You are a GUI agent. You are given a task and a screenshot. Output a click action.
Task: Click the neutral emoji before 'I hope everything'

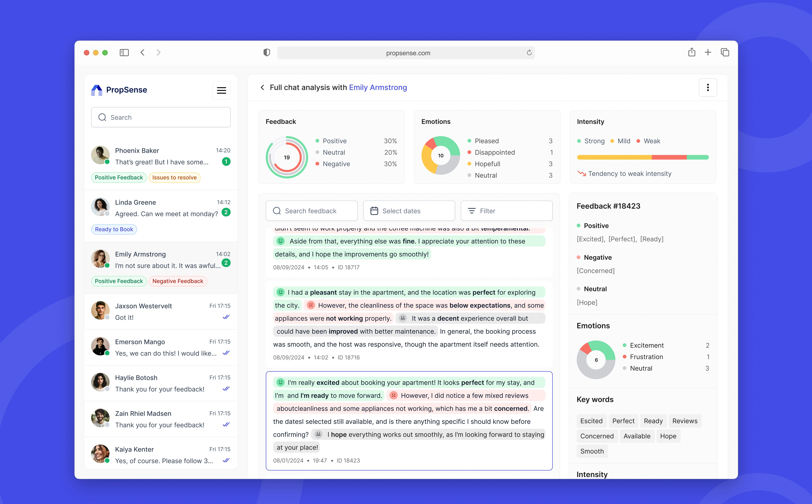point(318,434)
